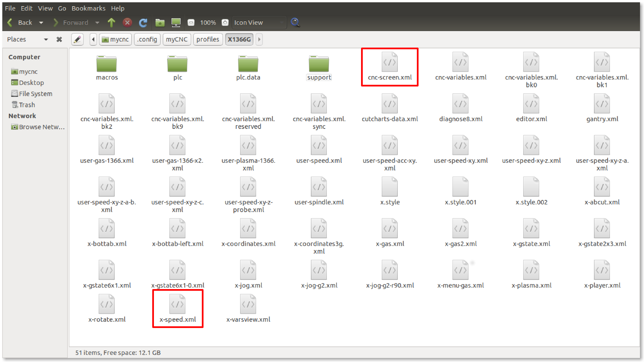Open the Bookmarks menu

[89, 8]
